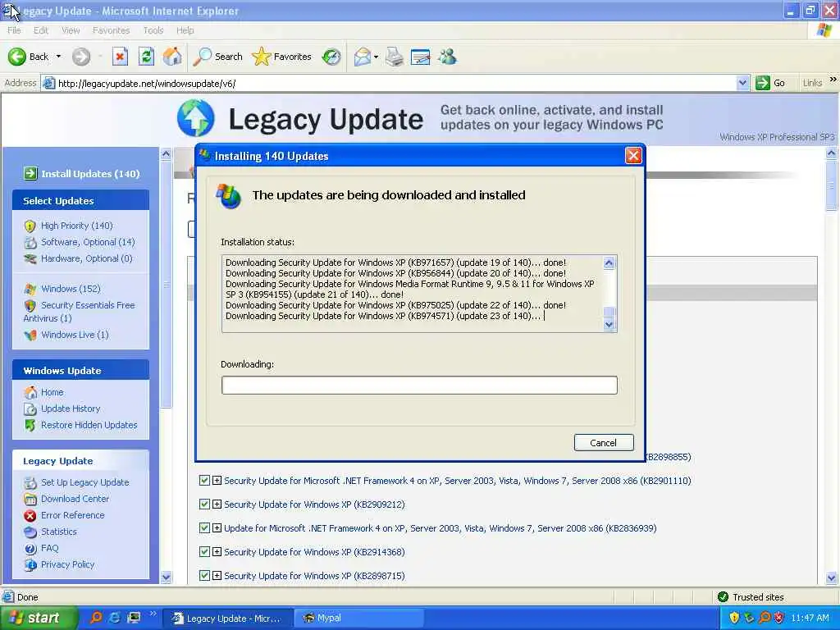The image size is (840, 630).
Task: Click the Legacy Update globe logo
Action: tap(195, 118)
